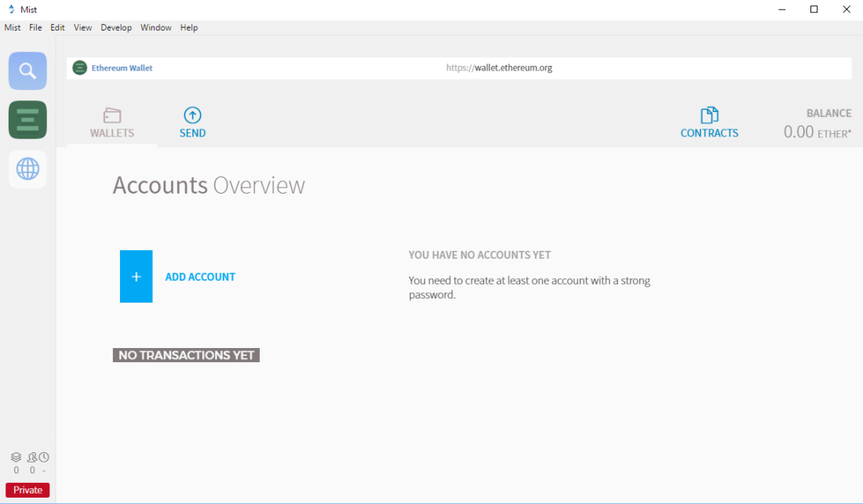This screenshot has height=504, width=863.
Task: Open the Mist menu
Action: coord(13,27)
